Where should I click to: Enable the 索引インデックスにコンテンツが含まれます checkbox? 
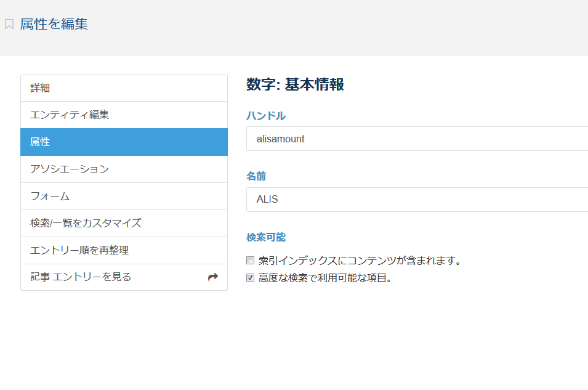coord(251,261)
